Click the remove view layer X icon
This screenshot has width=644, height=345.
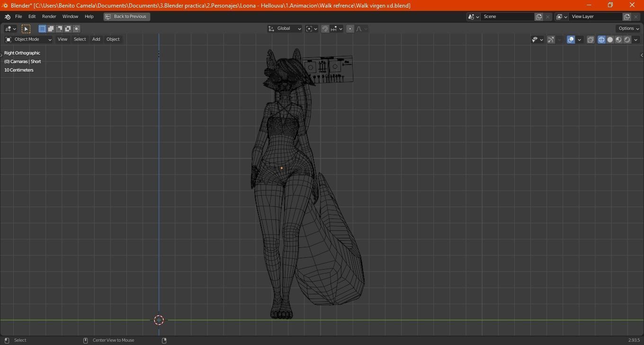[x=636, y=17]
